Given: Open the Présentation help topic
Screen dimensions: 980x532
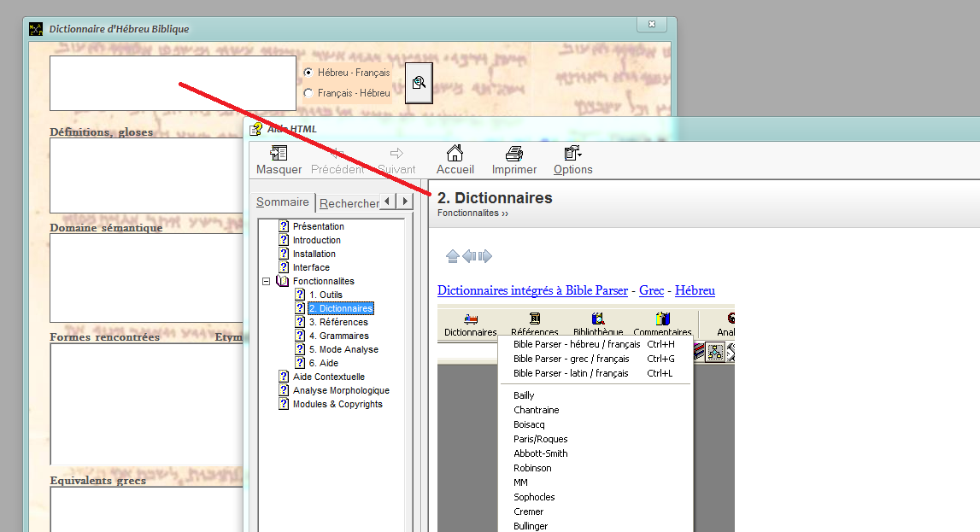Looking at the screenshot, I should pyautogui.click(x=318, y=226).
